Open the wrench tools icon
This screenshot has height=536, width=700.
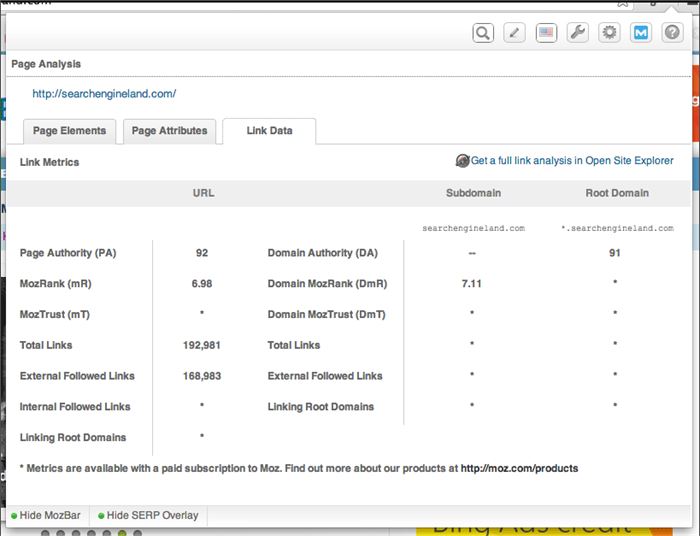[x=578, y=33]
